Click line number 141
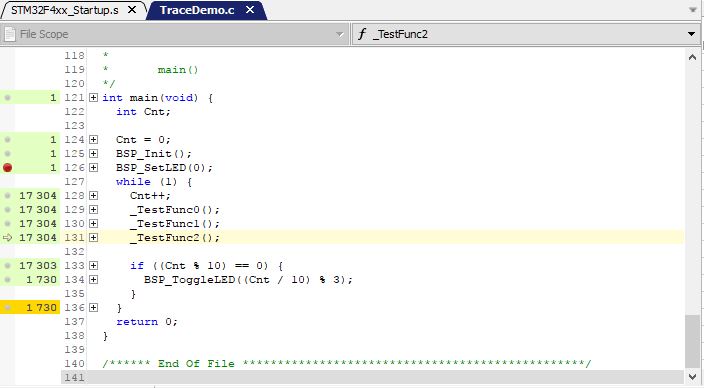 74,377
